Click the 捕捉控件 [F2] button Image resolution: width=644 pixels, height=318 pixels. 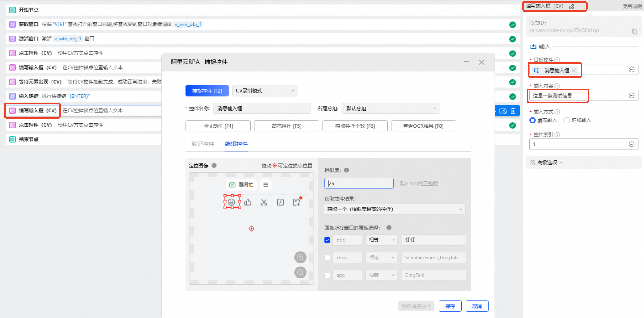click(207, 91)
